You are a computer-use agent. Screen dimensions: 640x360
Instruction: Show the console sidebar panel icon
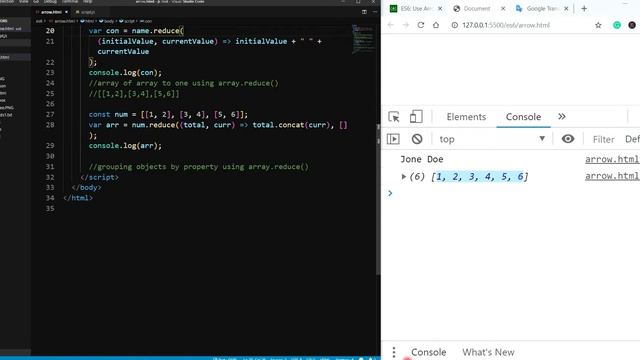pyautogui.click(x=393, y=139)
